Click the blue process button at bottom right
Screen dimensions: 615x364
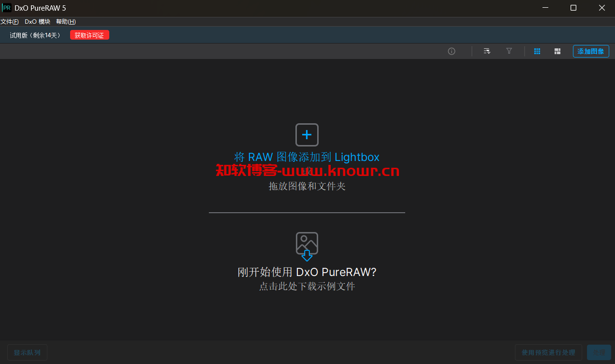(599, 352)
